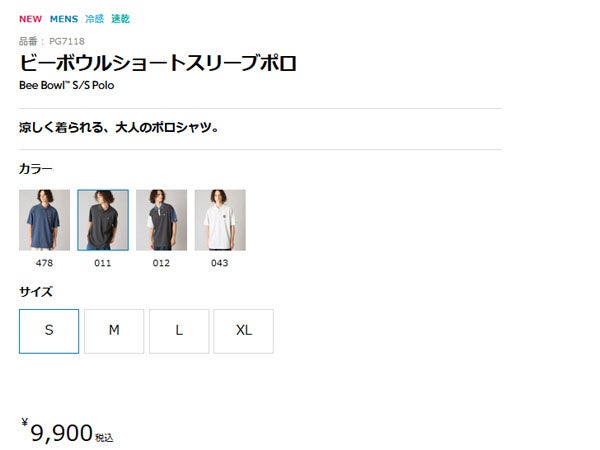Click the product number PG7118
Screen dimensions: 600x450
pyautogui.click(x=67, y=41)
